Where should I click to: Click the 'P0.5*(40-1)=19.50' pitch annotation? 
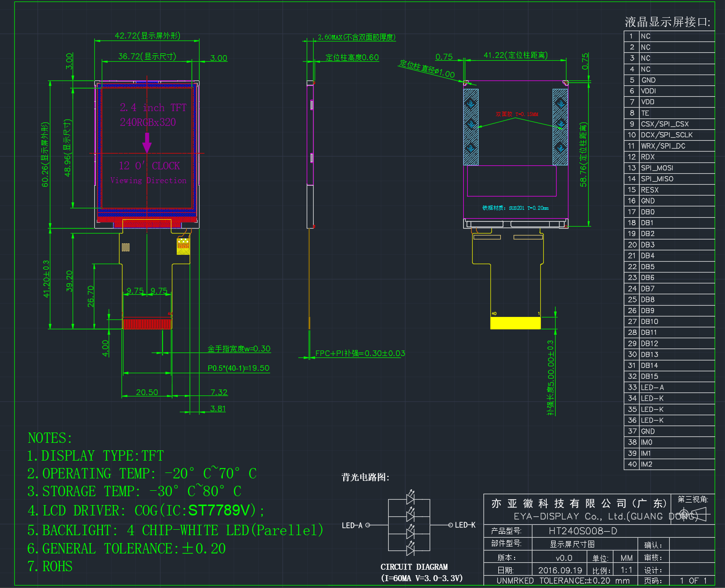coord(239,368)
